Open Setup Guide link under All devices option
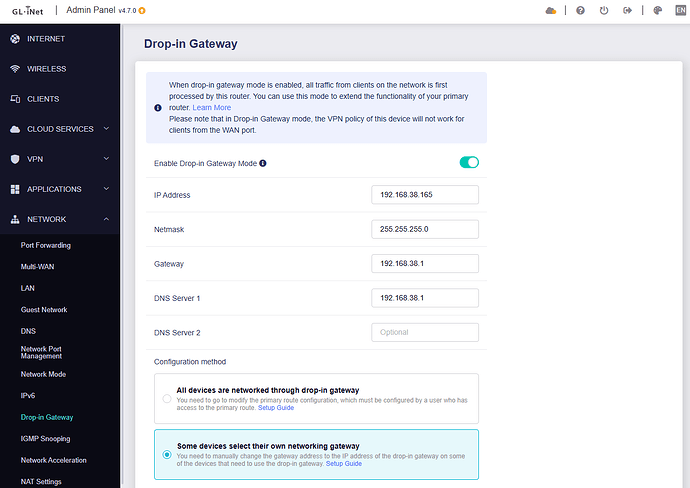Screen dimensions: 690x488 276,408
